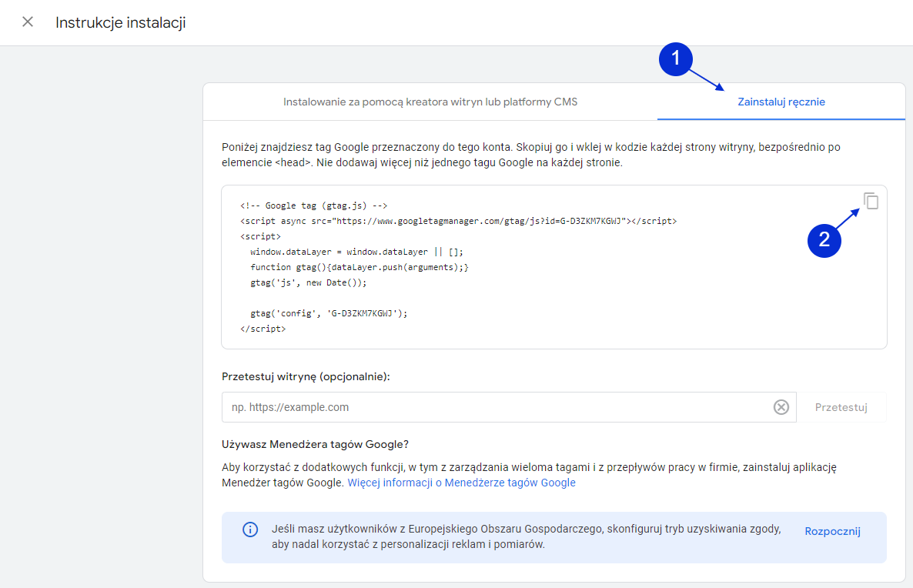Click the Instrukcje instalacji heading

coord(121,23)
